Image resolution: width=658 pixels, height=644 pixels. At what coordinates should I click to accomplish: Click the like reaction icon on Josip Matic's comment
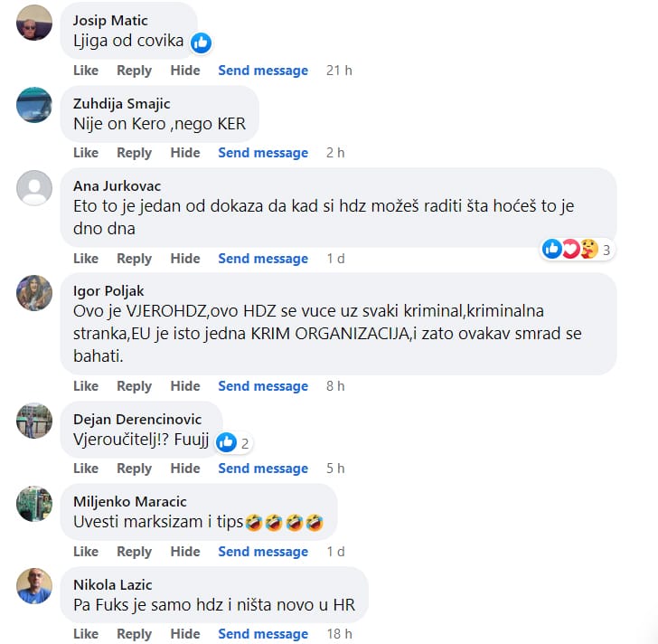pos(201,43)
